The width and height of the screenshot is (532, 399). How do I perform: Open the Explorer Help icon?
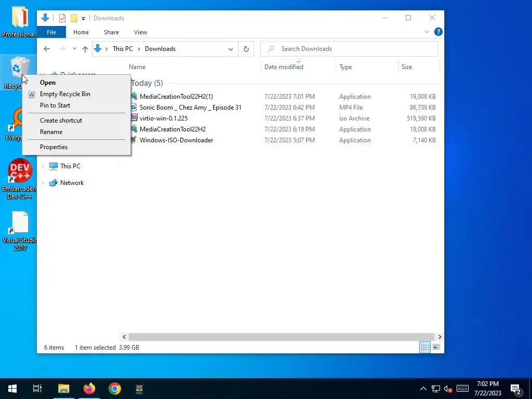pyautogui.click(x=438, y=32)
